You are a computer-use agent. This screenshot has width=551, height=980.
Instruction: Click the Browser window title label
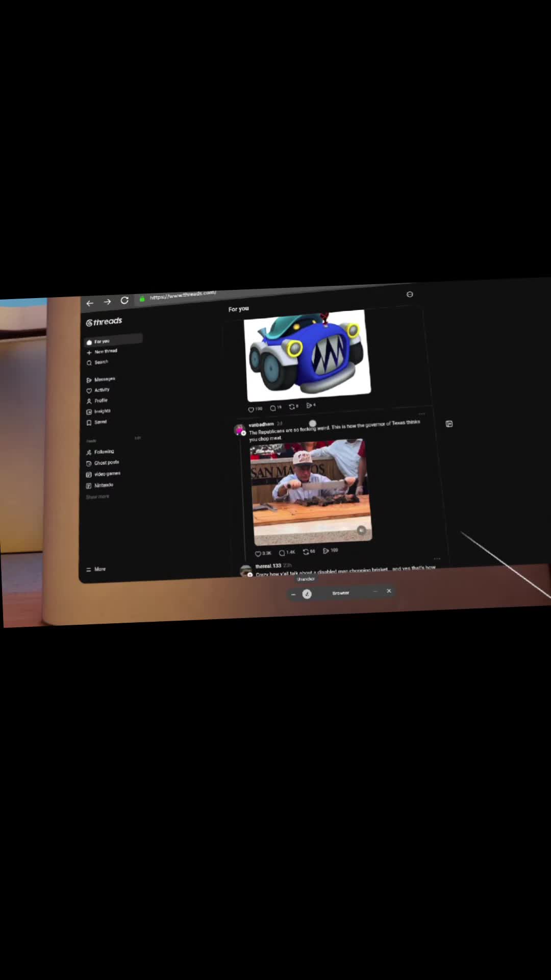341,593
